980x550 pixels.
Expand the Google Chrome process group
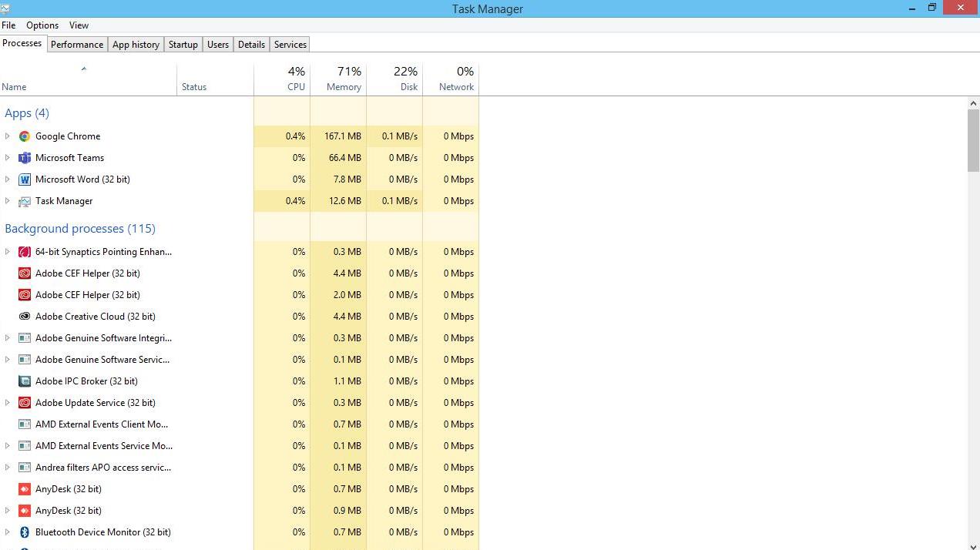(x=8, y=136)
